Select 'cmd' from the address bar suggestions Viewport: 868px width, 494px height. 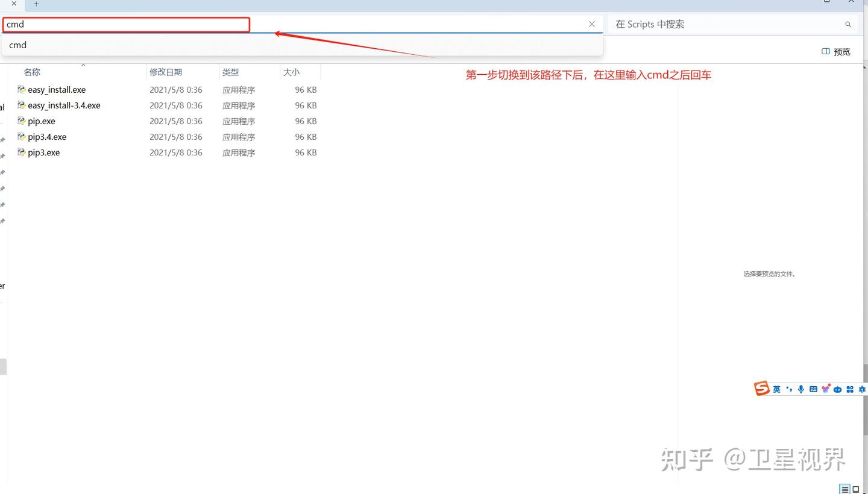[x=17, y=45]
